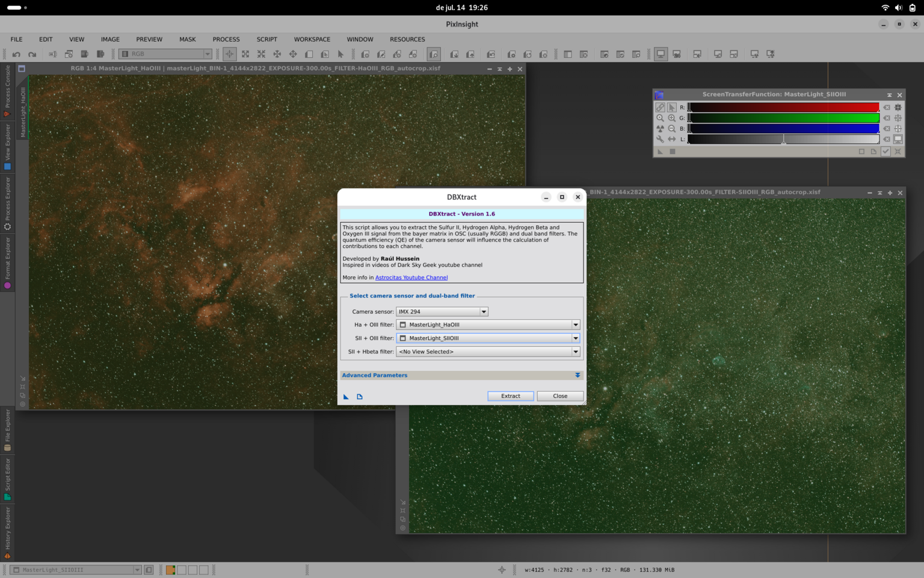
Task: Open the SII + OIII filter view dropdown
Action: coord(488,338)
